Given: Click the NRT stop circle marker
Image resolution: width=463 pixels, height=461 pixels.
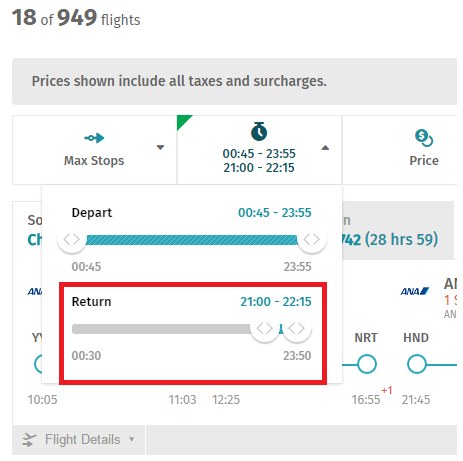Looking at the screenshot, I should (367, 364).
